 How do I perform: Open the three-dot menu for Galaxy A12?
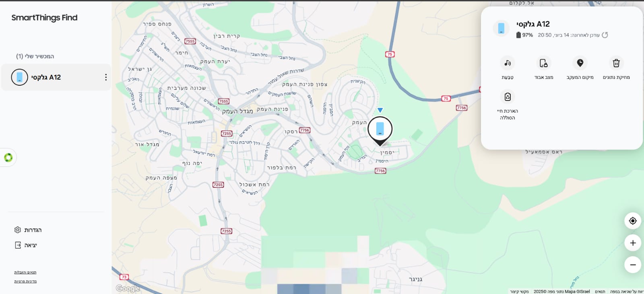pyautogui.click(x=106, y=77)
